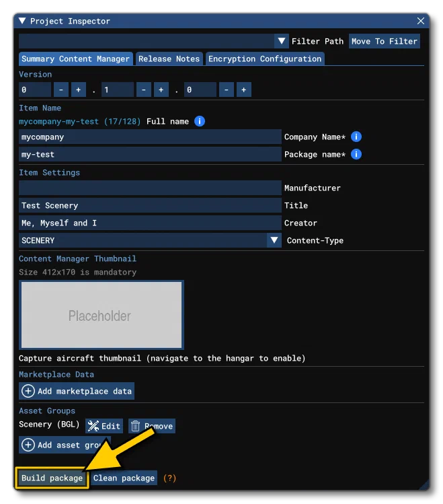Screen dimensions: 443x504
Task: Click the orange (?) help marker
Action: point(170,478)
